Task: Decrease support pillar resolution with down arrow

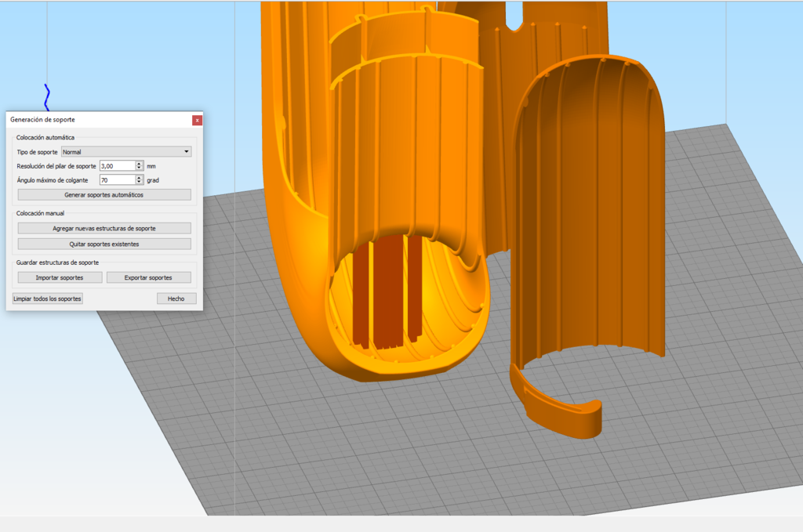Action: coord(140,168)
